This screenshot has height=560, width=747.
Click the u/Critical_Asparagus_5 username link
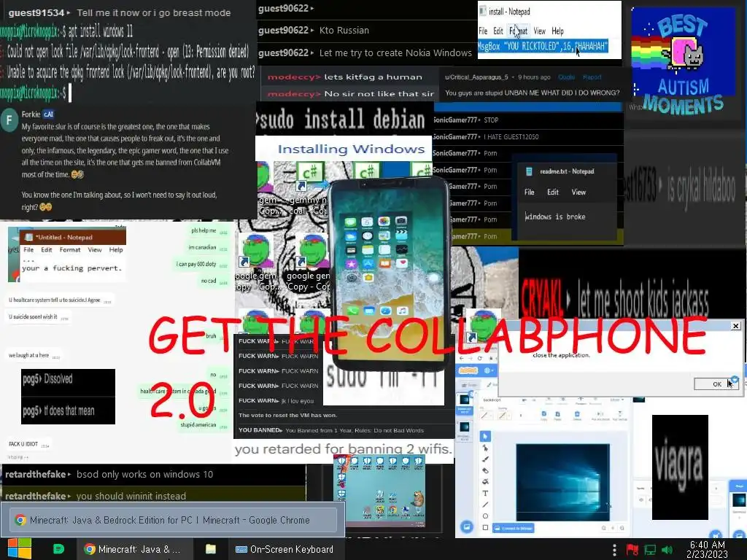[476, 77]
